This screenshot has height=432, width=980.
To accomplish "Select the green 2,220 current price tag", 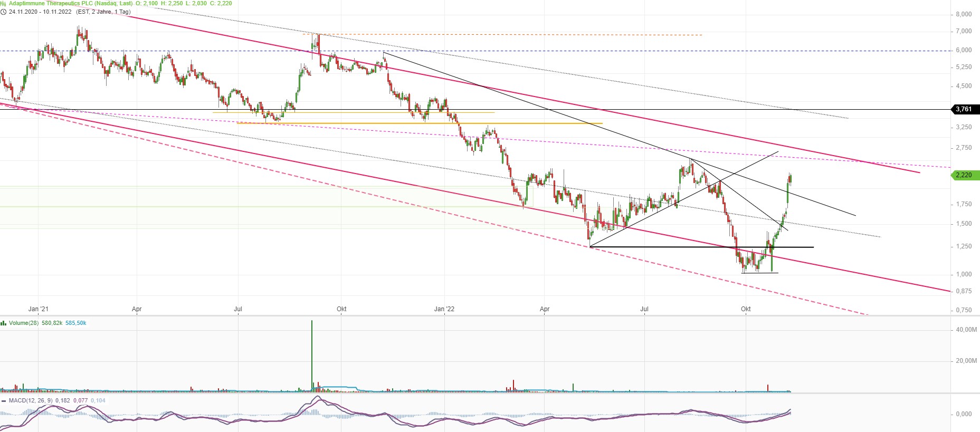I will (965, 175).
